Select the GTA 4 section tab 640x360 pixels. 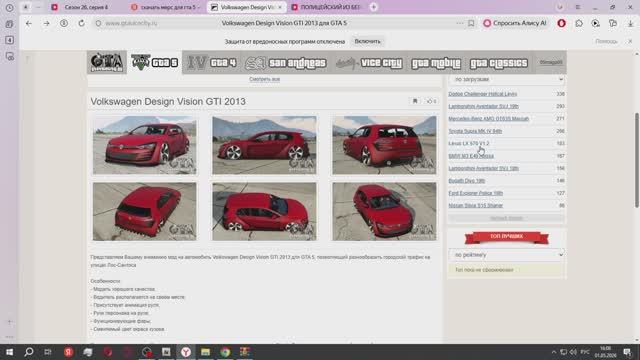[211, 62]
